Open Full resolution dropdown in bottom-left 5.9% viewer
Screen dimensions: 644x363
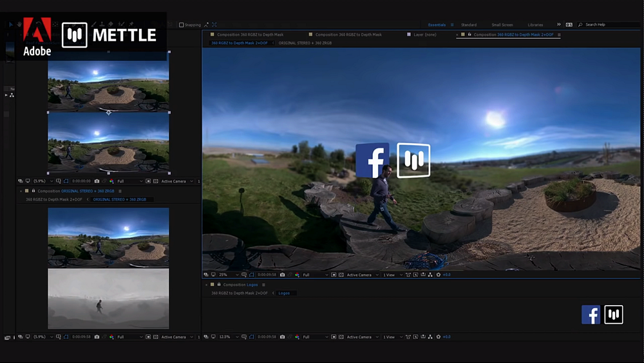click(x=130, y=337)
